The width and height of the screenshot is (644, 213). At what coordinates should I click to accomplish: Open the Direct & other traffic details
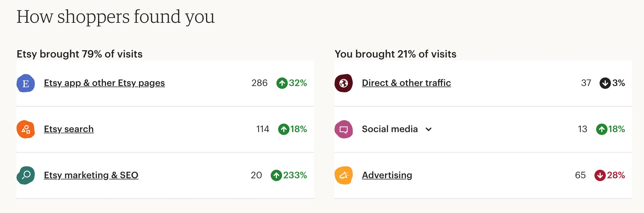(406, 83)
